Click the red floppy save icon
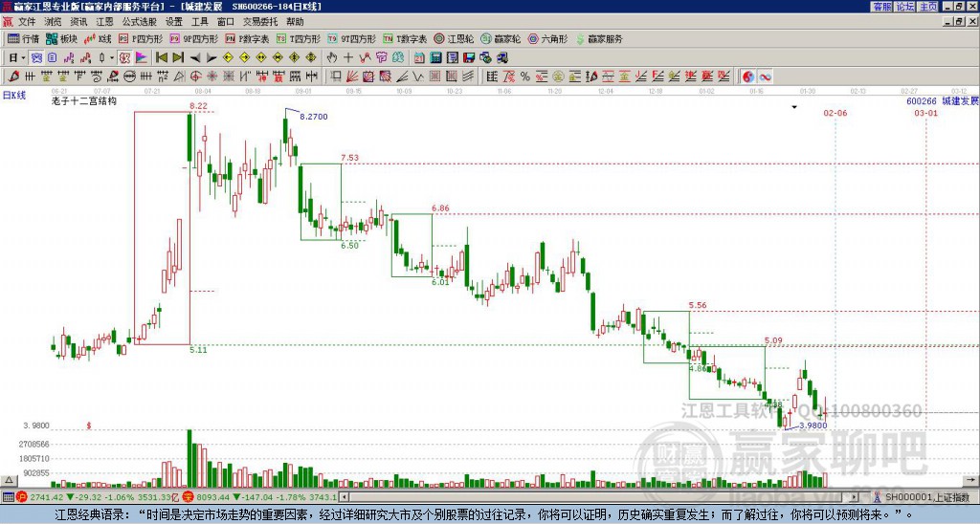 (469, 58)
